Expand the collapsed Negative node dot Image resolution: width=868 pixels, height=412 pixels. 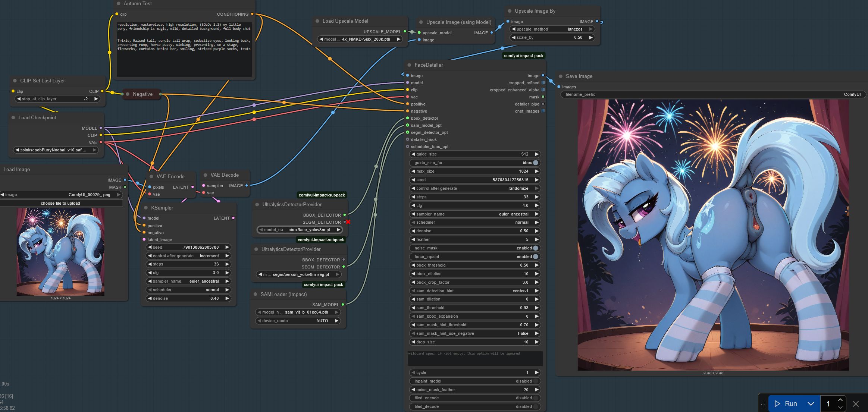[128, 94]
